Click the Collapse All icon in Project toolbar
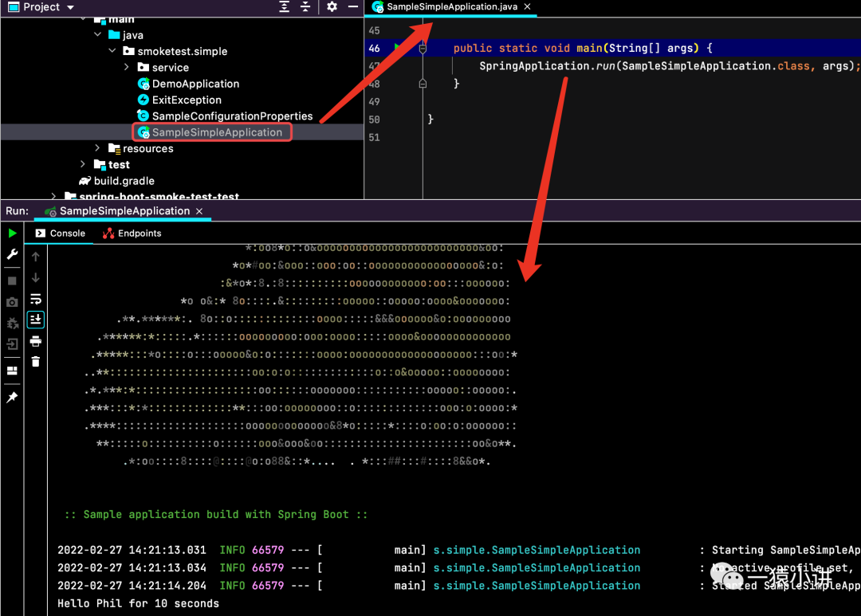 click(305, 6)
